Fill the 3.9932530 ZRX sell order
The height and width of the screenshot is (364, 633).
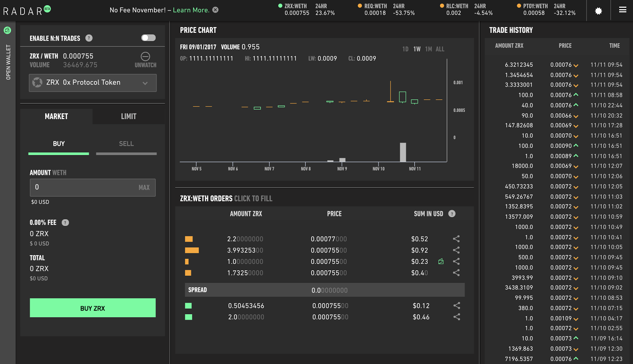pyautogui.click(x=324, y=250)
